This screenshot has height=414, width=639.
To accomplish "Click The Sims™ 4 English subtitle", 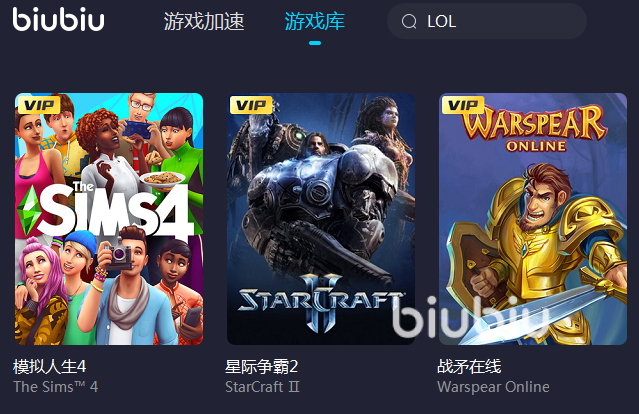I will (55, 387).
